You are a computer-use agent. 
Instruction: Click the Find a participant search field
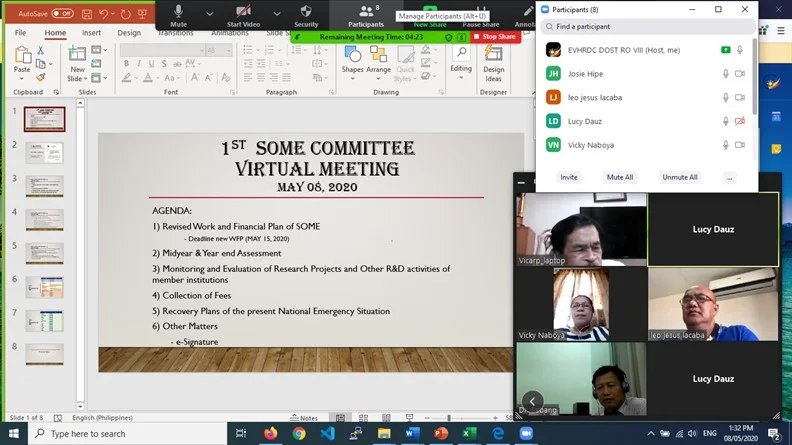pyautogui.click(x=647, y=26)
